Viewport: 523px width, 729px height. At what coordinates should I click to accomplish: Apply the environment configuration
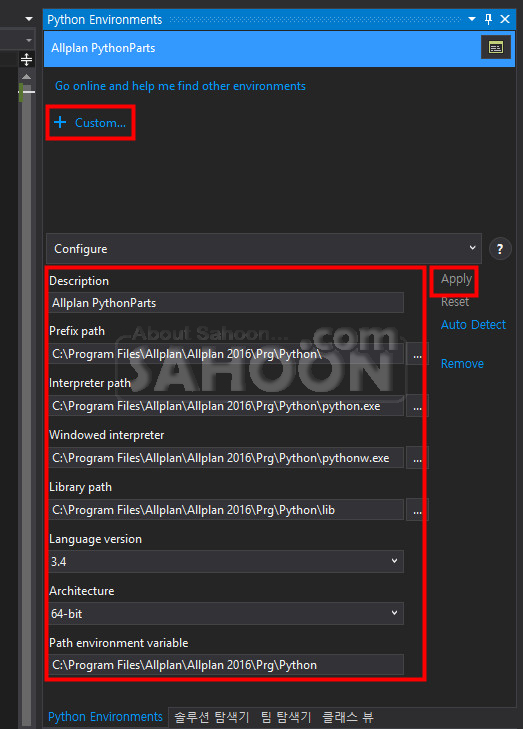tap(456, 279)
